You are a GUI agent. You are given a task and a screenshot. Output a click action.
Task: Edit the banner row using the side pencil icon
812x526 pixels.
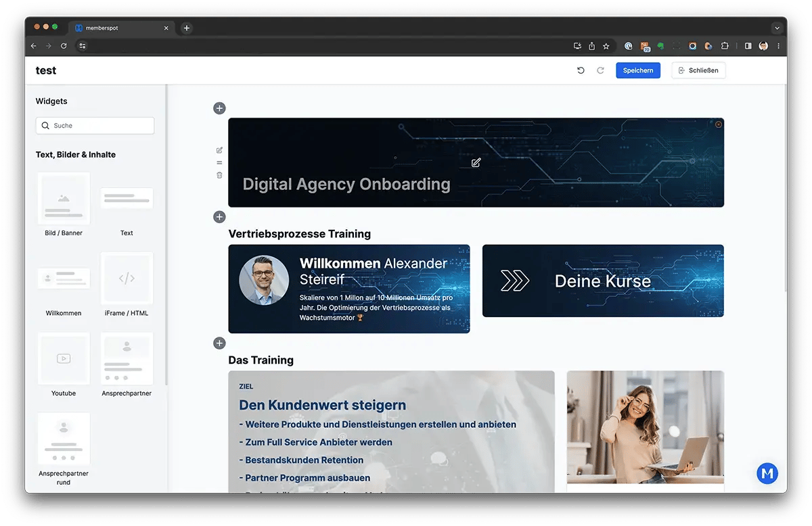coord(219,150)
